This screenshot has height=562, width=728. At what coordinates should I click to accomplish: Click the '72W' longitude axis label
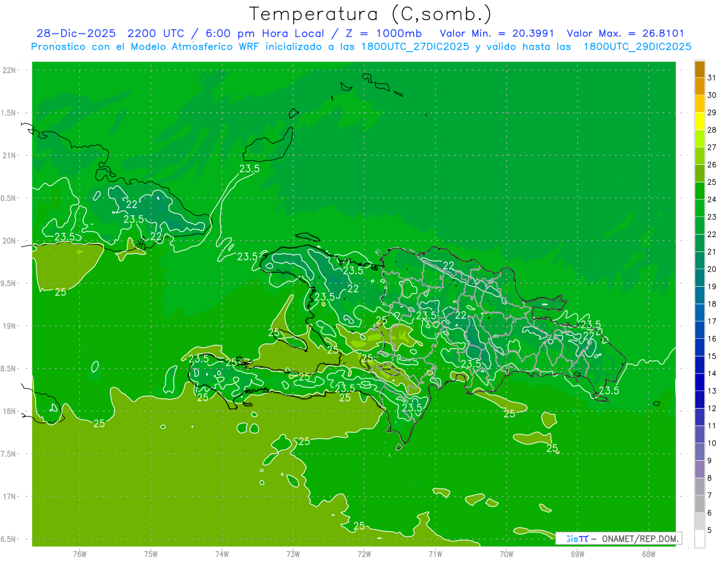pos(364,554)
